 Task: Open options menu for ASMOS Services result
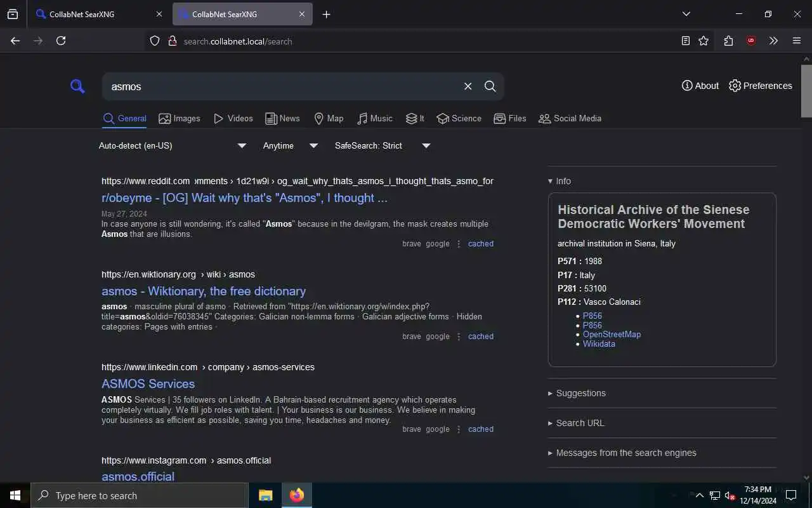459,429
